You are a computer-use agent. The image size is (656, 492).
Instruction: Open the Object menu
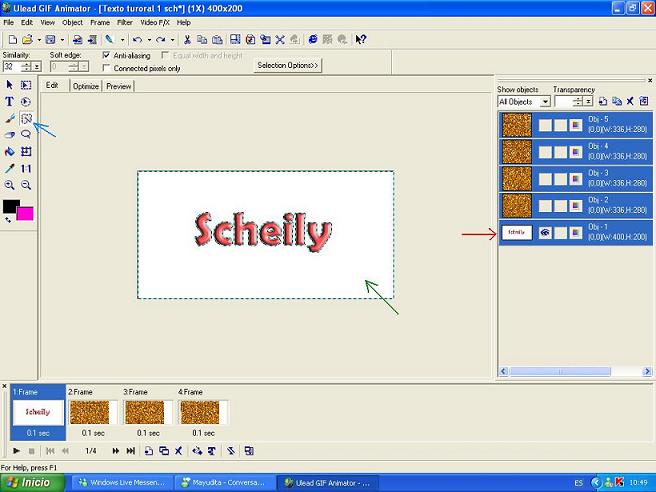pos(72,23)
